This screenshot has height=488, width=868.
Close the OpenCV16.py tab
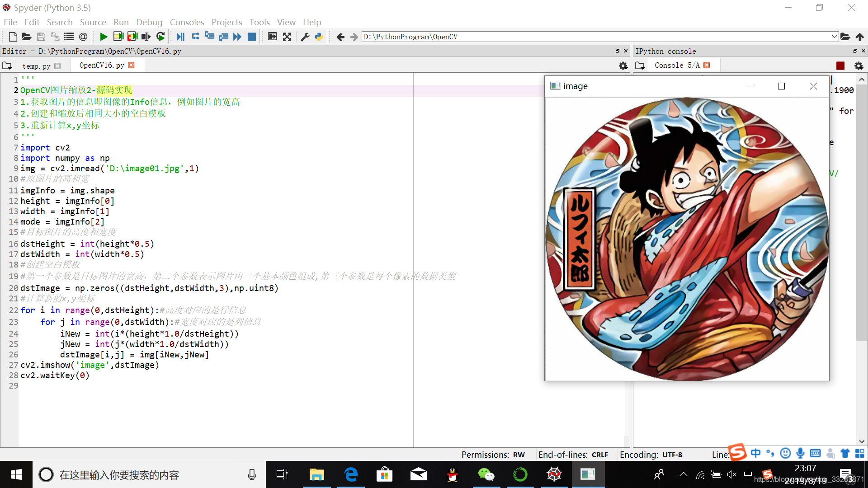click(131, 65)
